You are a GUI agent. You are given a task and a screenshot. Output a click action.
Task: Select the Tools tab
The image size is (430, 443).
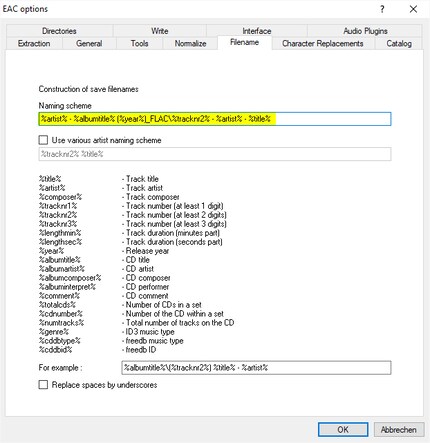coord(139,43)
